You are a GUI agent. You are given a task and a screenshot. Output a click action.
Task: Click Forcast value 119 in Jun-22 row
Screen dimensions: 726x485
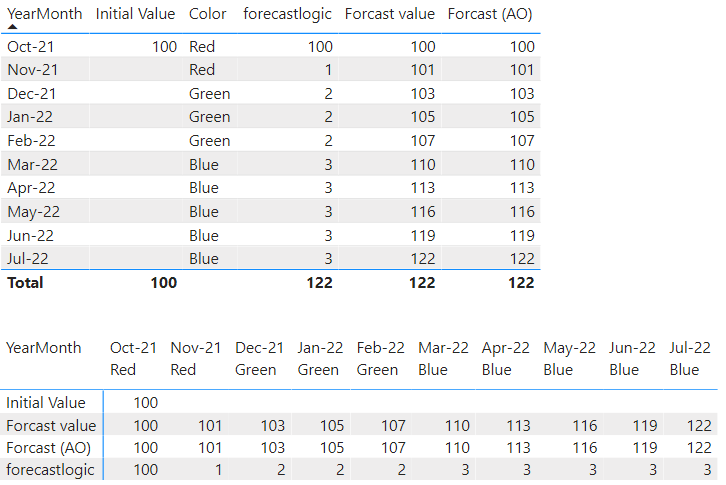pos(423,236)
